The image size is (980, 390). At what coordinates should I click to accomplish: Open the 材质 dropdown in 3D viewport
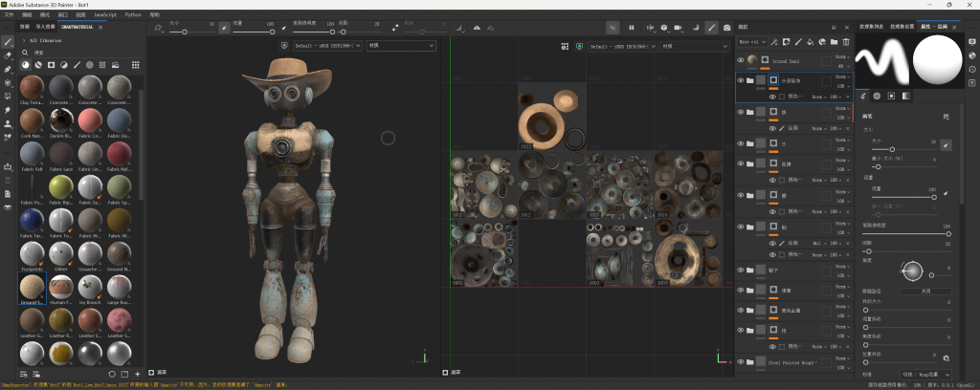coord(400,45)
